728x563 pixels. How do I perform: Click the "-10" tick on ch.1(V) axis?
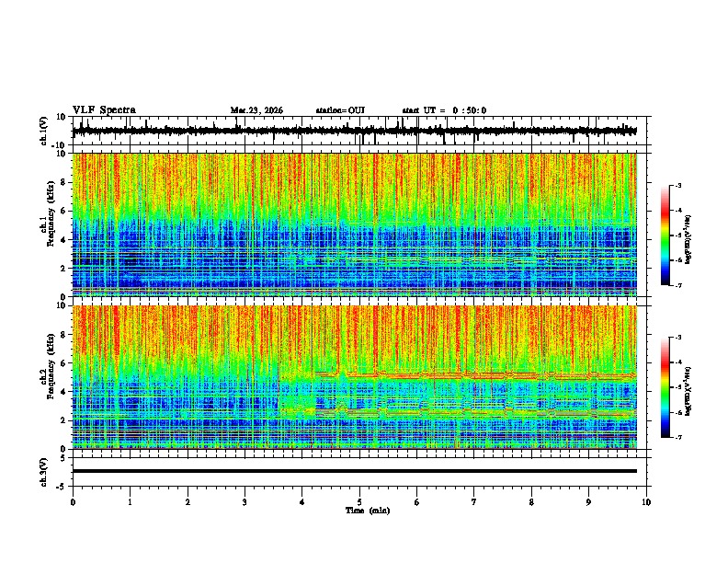60,145
